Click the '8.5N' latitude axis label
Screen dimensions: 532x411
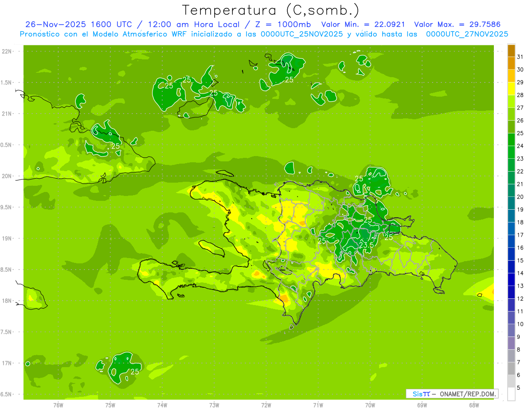click(x=7, y=270)
